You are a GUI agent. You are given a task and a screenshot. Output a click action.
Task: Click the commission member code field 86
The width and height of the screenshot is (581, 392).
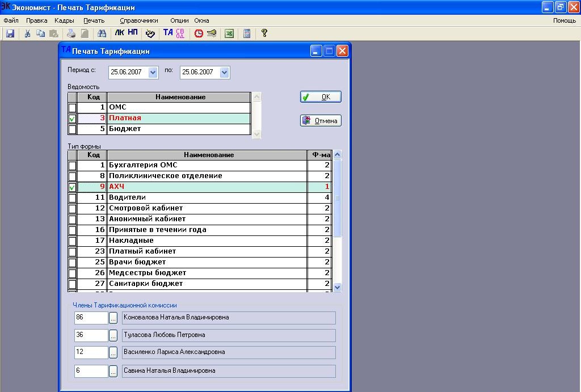pyautogui.click(x=91, y=318)
